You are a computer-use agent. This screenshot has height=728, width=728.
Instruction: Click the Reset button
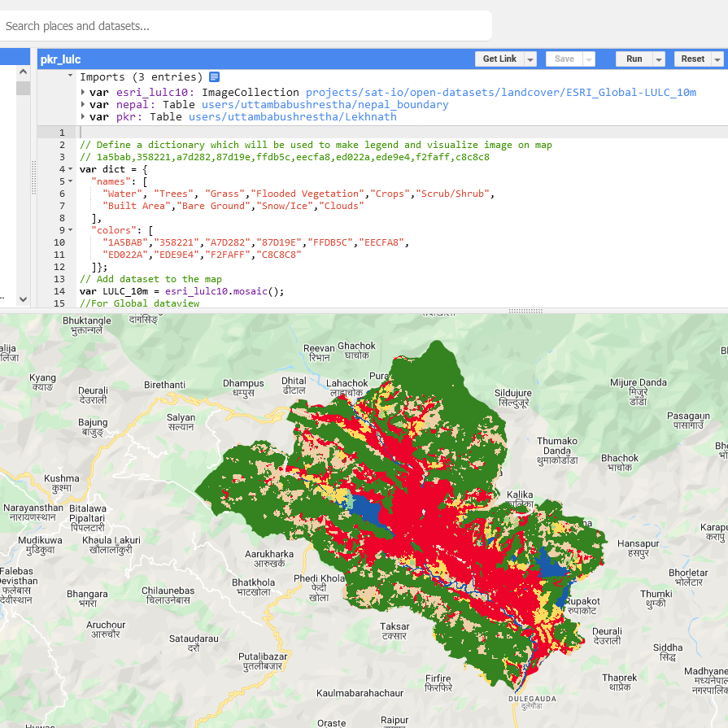[x=692, y=59]
